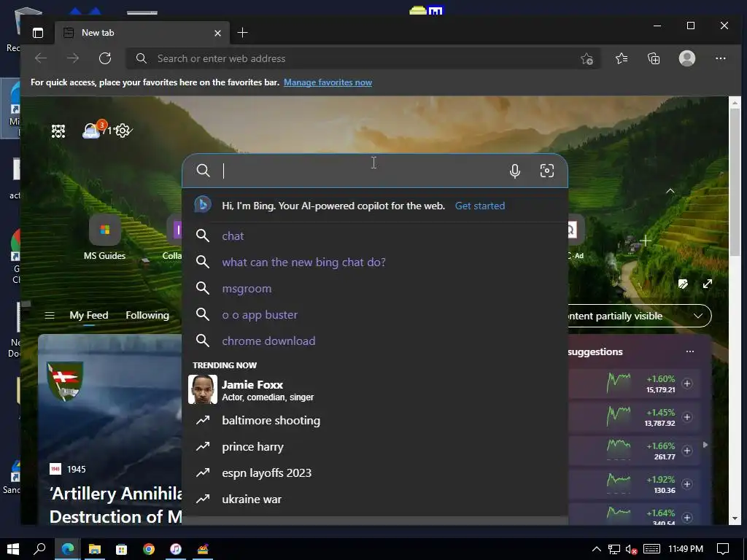
Task: Open the Collections icon
Action: 654,58
